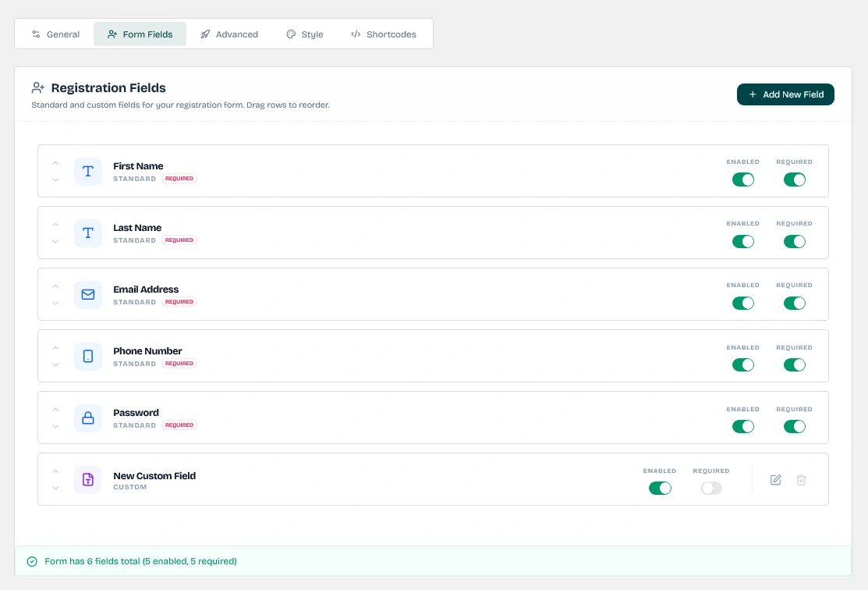Switch to the Advanced tab
This screenshot has width=868, height=590.
click(229, 34)
